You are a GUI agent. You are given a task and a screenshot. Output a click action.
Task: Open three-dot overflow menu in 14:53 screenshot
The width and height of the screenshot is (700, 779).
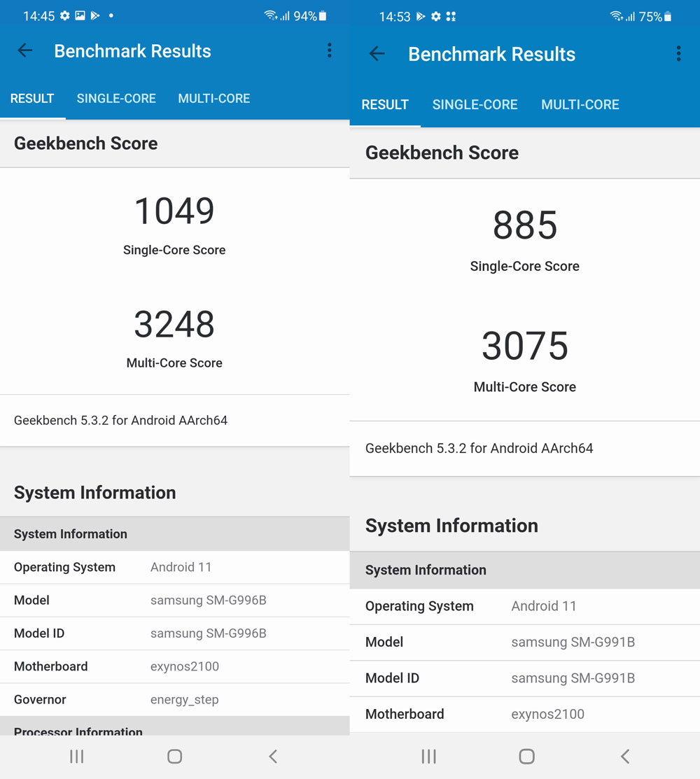click(x=678, y=53)
